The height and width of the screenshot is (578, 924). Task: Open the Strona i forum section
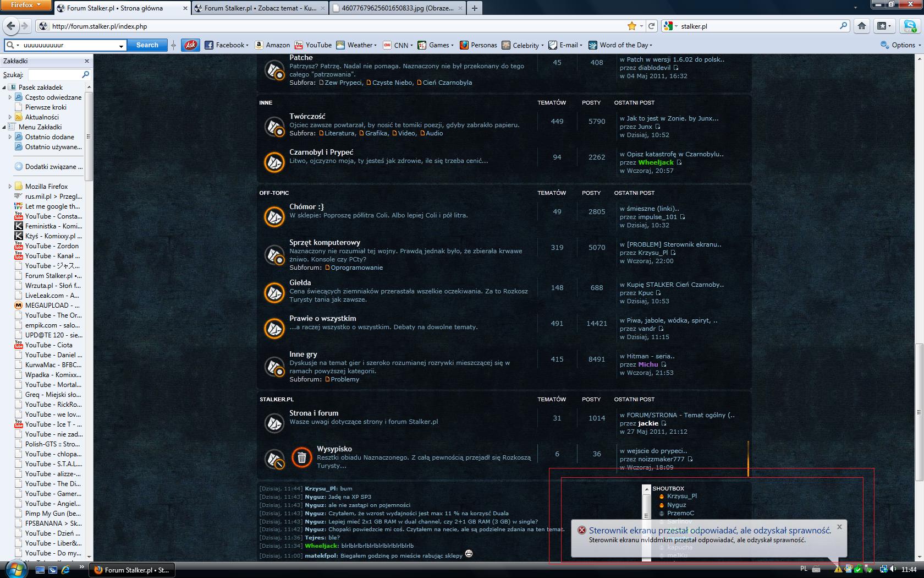pyautogui.click(x=313, y=413)
